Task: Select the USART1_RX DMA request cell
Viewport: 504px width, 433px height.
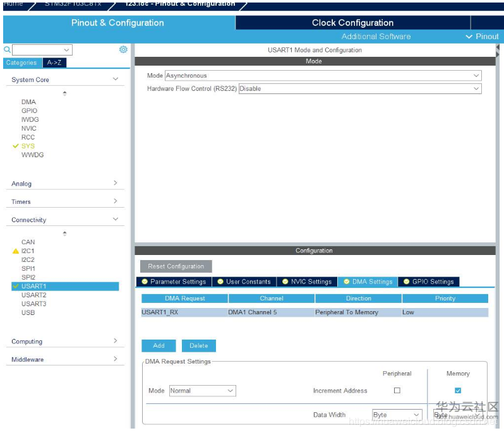Action: (184, 312)
